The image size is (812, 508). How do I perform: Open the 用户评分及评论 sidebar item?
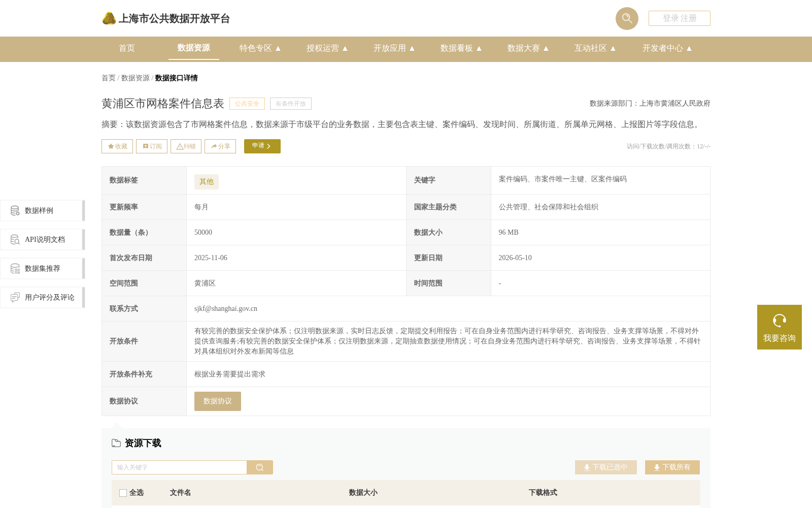42,297
